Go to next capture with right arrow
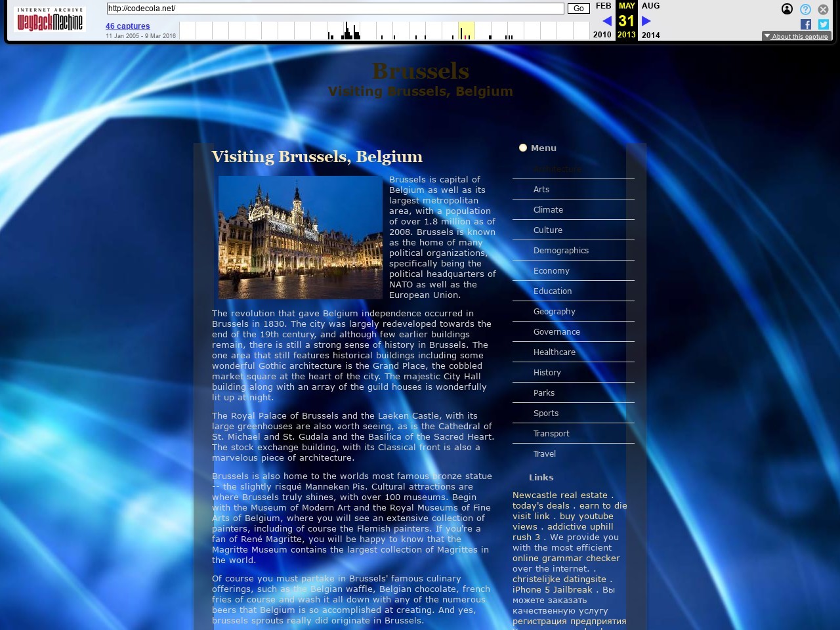The image size is (840, 630). (x=646, y=21)
